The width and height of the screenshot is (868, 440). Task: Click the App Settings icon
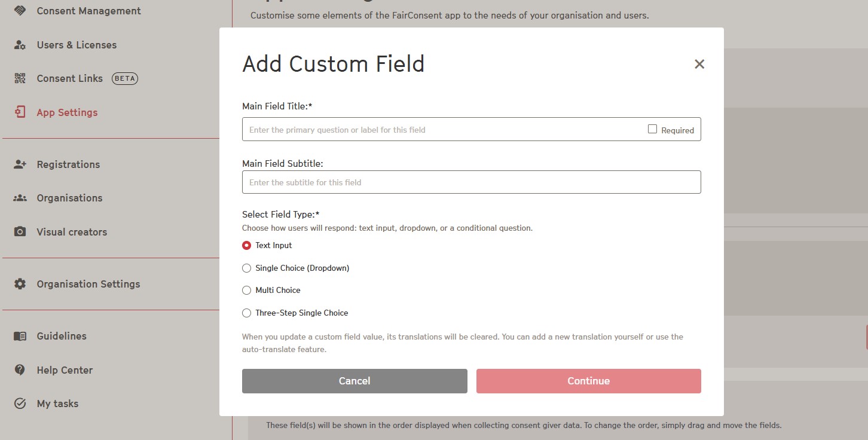[20, 112]
